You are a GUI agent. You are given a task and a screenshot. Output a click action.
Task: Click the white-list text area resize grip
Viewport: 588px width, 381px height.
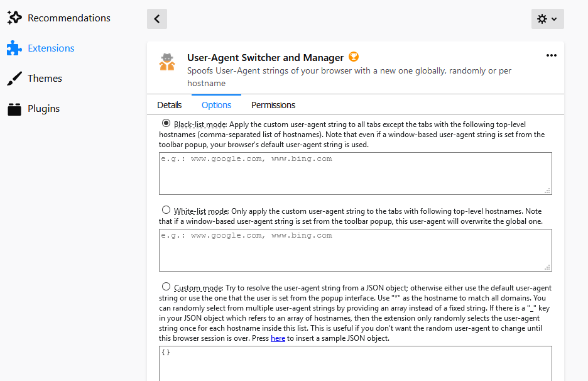pyautogui.click(x=548, y=267)
